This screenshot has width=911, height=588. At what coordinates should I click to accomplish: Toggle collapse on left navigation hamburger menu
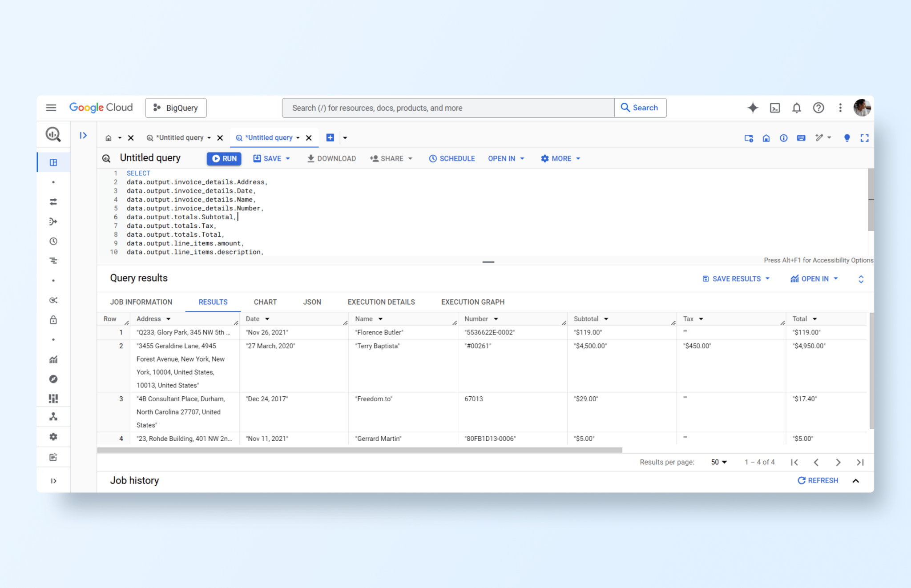50,108
